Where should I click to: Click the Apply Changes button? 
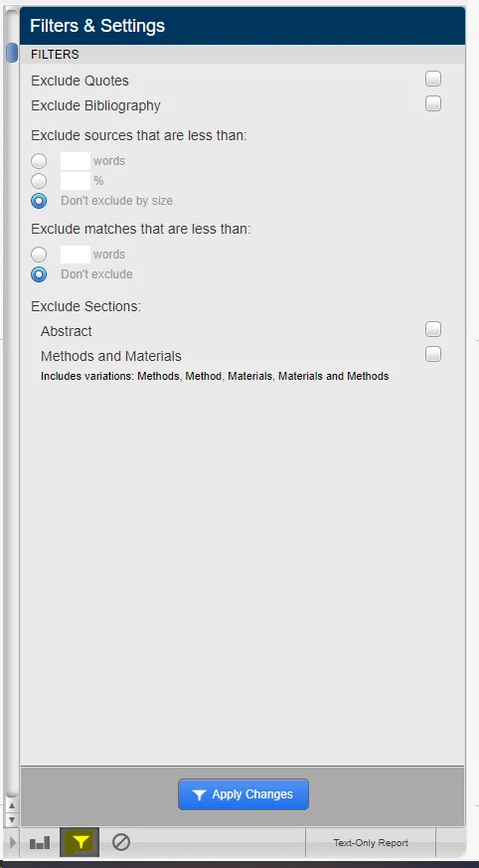[243, 794]
